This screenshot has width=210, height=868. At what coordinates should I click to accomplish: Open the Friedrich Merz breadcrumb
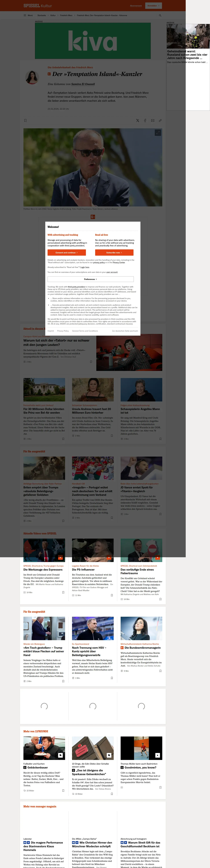click(66, 15)
